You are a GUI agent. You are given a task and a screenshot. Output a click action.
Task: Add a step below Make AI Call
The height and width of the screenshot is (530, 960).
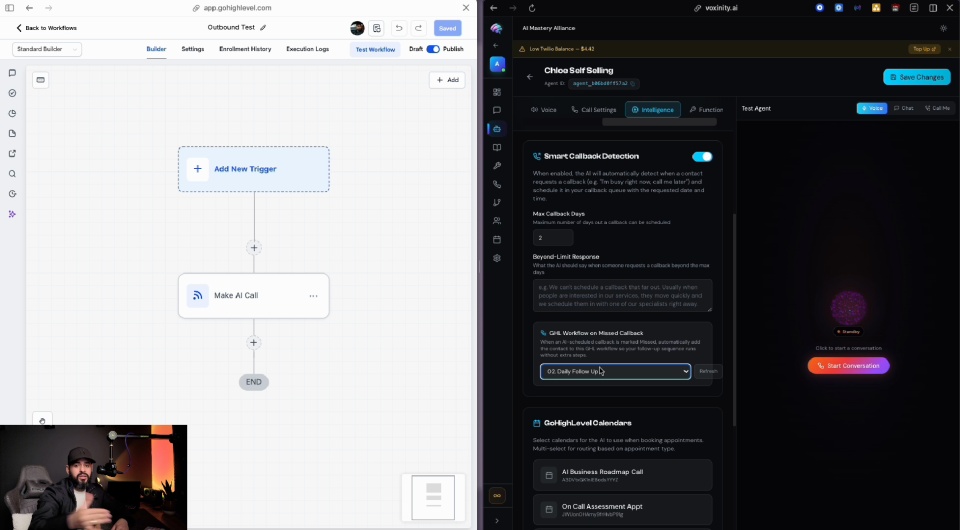click(253, 343)
